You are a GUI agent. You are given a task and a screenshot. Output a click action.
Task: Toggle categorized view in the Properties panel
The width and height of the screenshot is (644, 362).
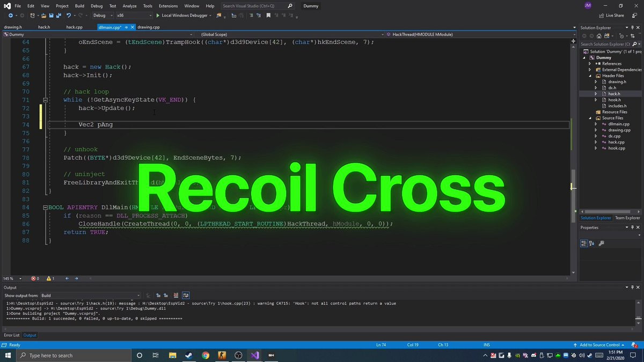584,243
